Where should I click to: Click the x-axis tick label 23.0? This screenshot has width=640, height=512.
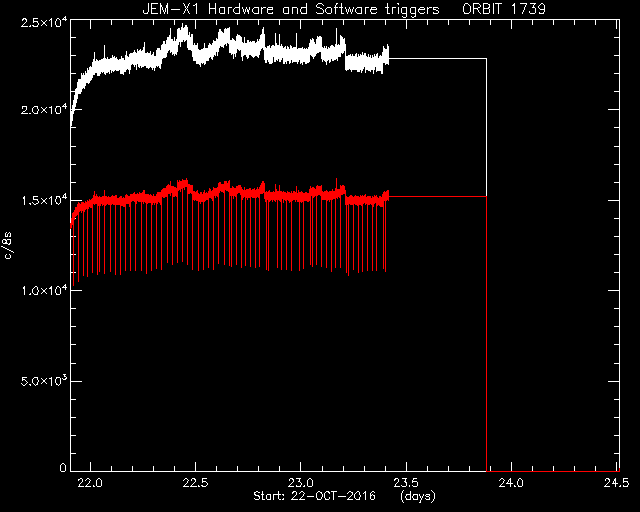[300, 483]
